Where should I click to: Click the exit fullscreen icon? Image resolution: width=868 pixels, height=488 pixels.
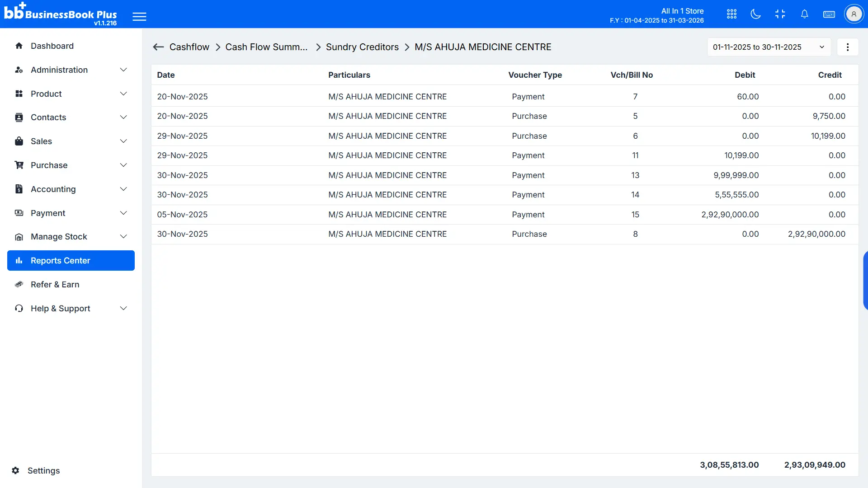point(780,14)
